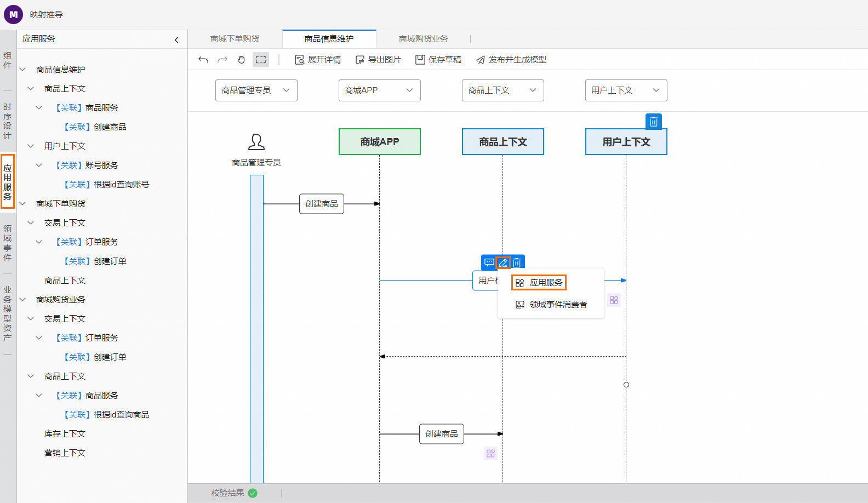Image resolution: width=868 pixels, height=503 pixels.
Task: Click the green 商城APP lifeline header
Action: coord(380,142)
